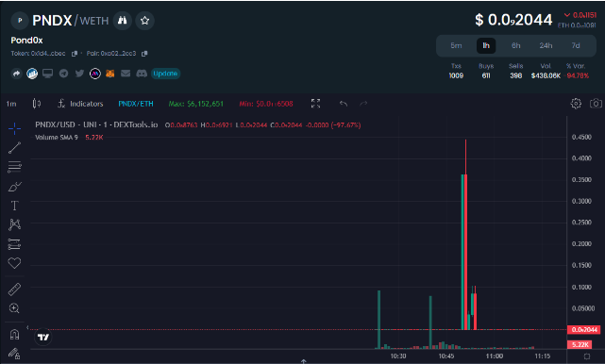Click the Volume SMA 9 indicator label
The height and width of the screenshot is (364, 605).
pos(57,138)
